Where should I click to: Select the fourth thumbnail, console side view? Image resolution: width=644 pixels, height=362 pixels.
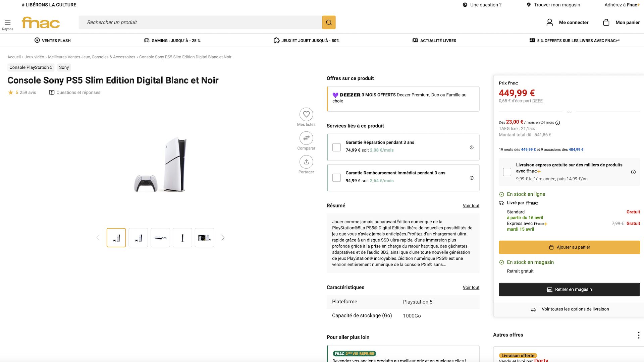(x=182, y=238)
